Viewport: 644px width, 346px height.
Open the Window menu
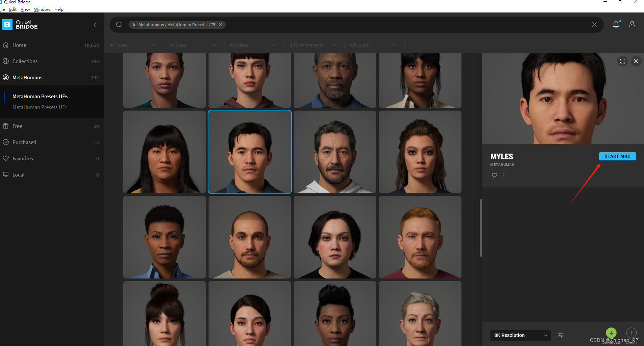(x=42, y=9)
